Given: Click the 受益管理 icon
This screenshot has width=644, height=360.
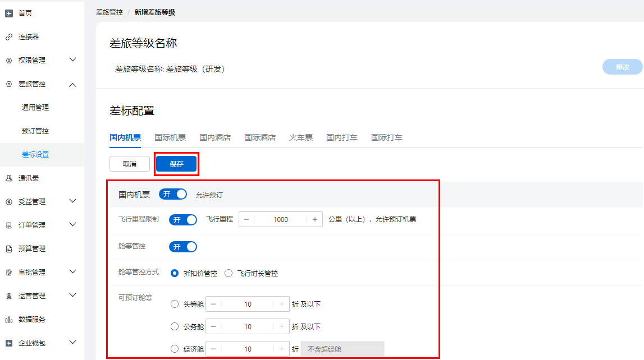Looking at the screenshot, I should [x=8, y=202].
